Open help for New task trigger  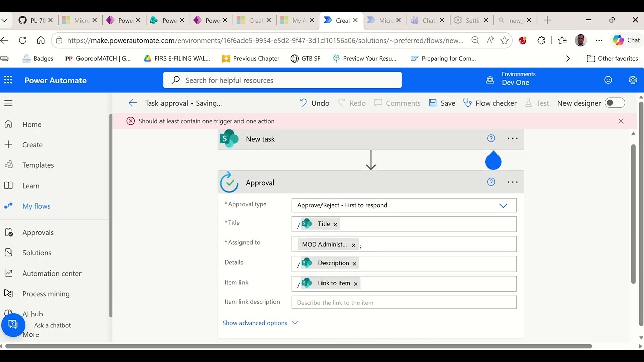click(491, 139)
